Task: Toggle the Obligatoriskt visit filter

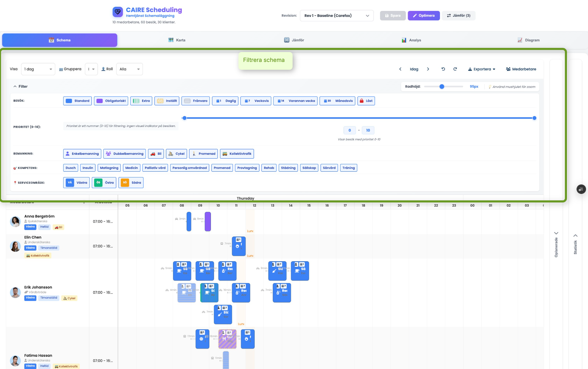Action: pos(111,101)
